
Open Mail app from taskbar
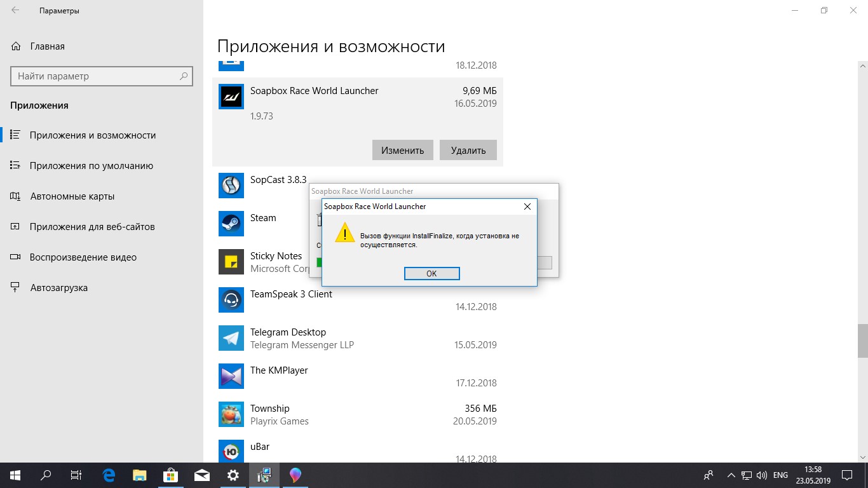click(202, 475)
